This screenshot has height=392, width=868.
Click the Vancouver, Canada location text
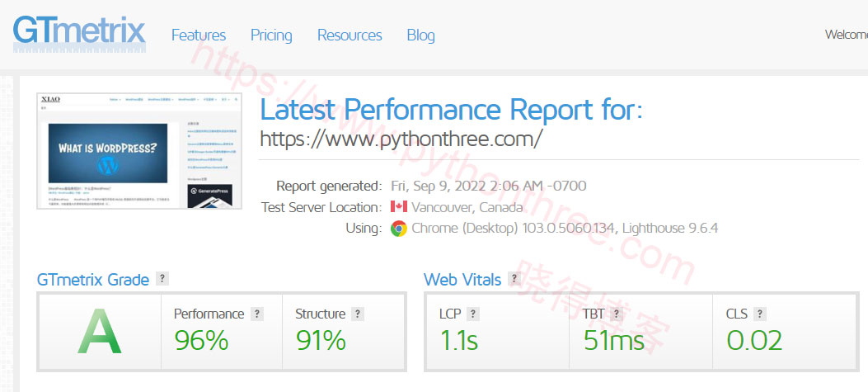click(467, 207)
